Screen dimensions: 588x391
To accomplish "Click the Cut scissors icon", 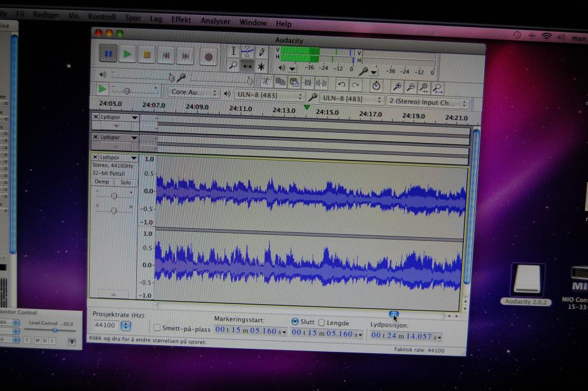I will point(266,81).
